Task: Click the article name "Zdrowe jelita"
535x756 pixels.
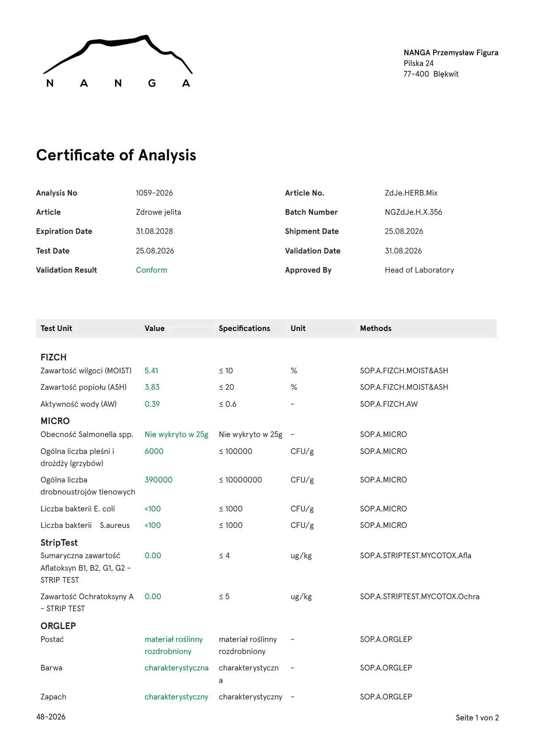Action: tap(158, 212)
